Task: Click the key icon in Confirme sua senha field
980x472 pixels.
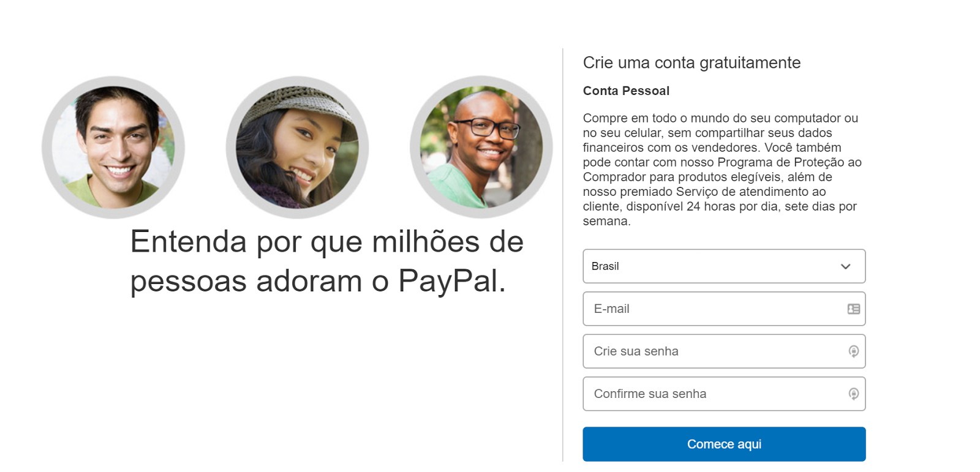Action: click(x=853, y=394)
